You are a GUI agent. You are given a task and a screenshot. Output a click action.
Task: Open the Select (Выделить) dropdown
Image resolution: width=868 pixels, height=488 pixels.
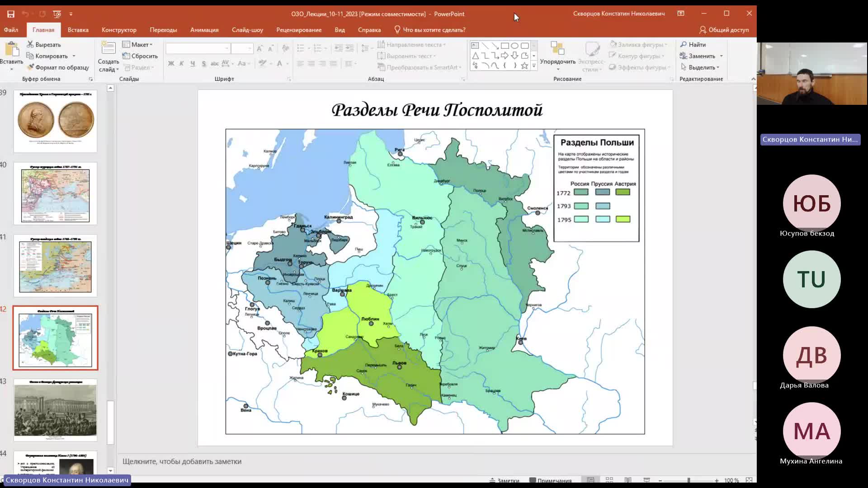tap(700, 67)
